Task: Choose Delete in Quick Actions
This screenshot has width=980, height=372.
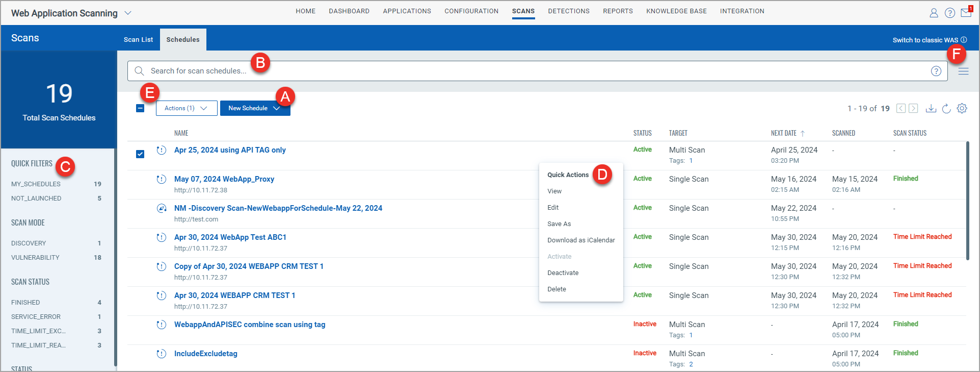Action: click(x=557, y=289)
